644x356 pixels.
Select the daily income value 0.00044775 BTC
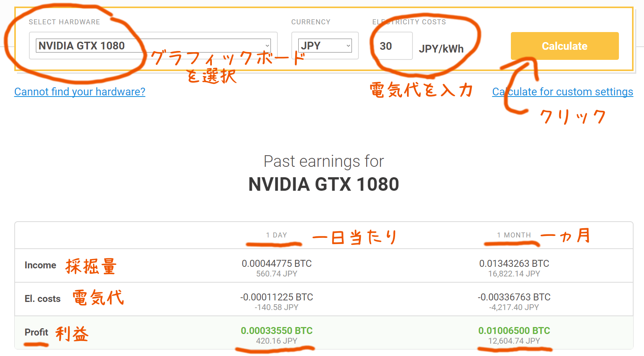(277, 263)
